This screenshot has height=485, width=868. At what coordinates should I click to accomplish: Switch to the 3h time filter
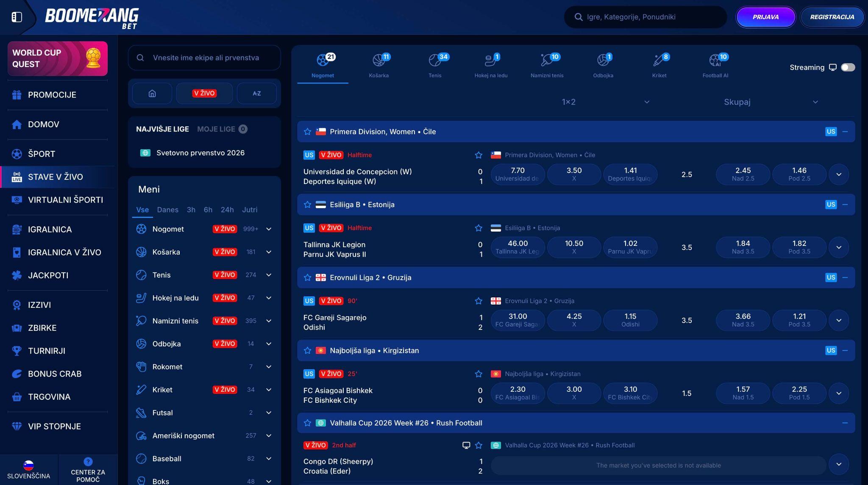[x=191, y=209]
